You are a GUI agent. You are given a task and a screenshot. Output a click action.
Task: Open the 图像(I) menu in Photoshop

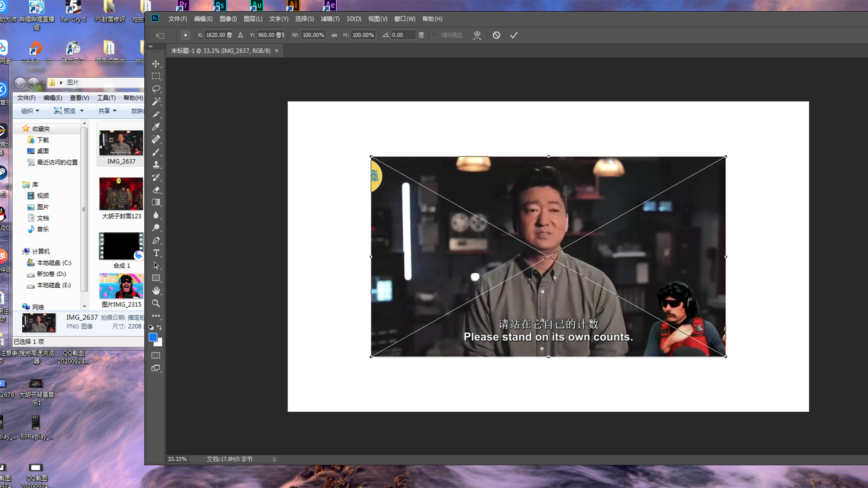click(x=228, y=19)
